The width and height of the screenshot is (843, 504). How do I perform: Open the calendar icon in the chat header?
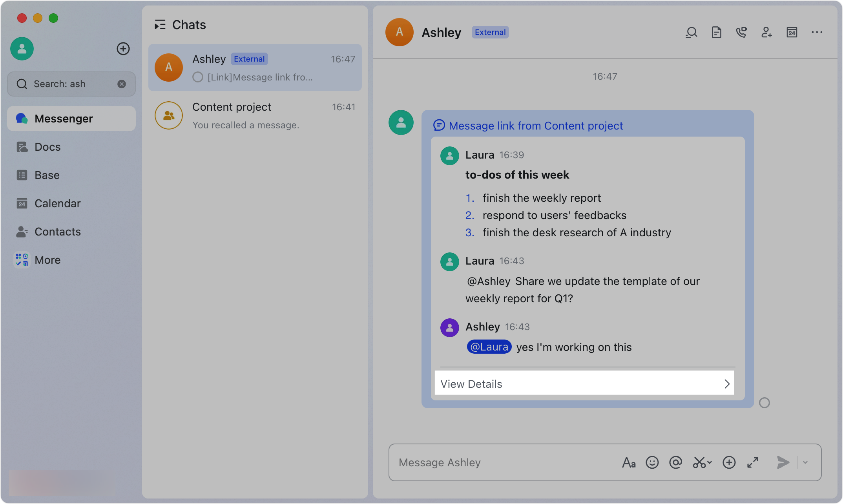792,32
